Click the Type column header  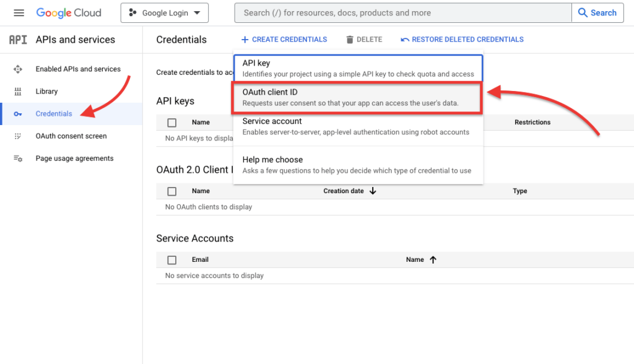point(520,191)
